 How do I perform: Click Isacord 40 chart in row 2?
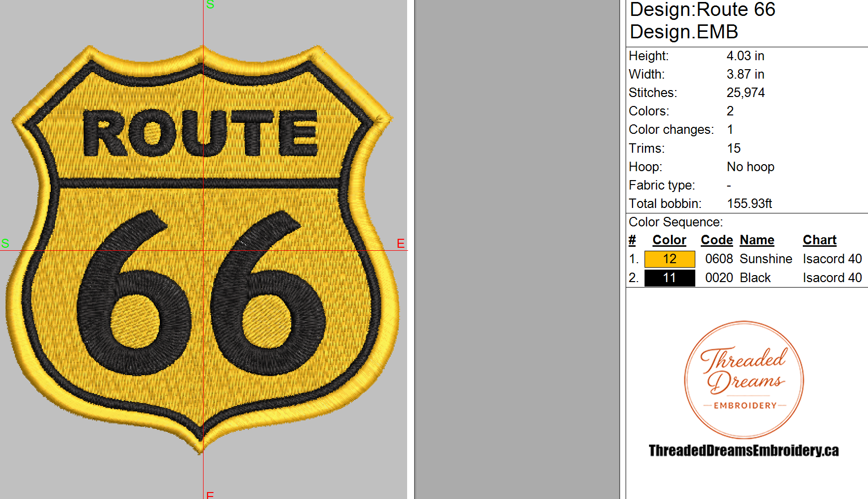coord(832,278)
